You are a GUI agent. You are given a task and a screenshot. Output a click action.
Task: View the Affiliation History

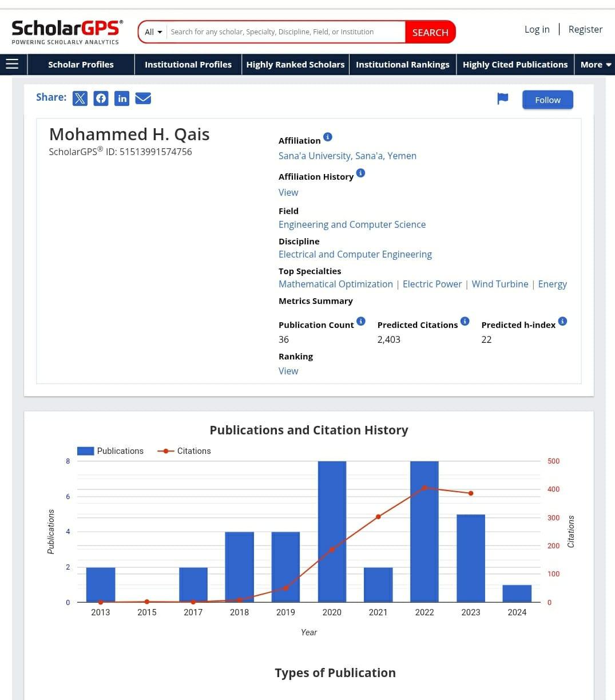click(288, 192)
